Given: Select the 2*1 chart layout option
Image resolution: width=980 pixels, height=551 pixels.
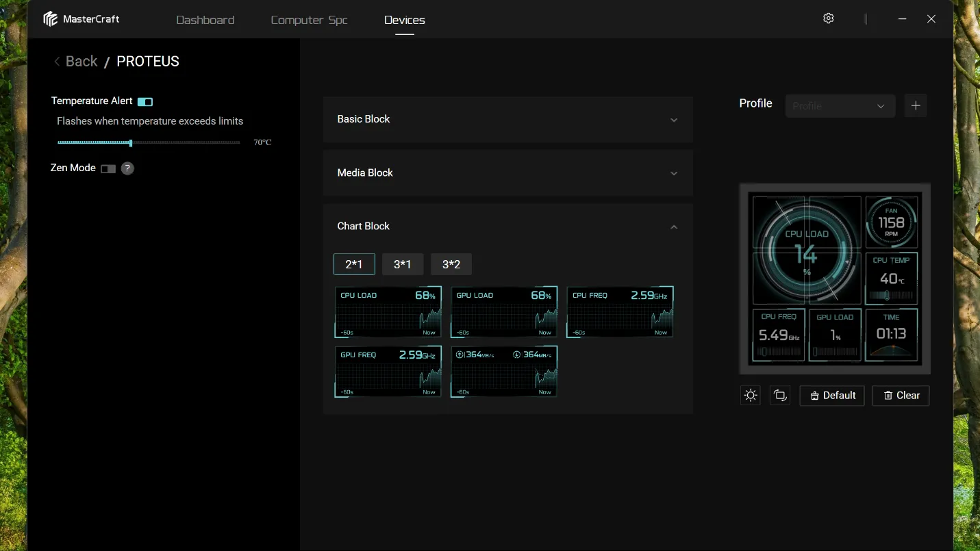Looking at the screenshot, I should (354, 264).
